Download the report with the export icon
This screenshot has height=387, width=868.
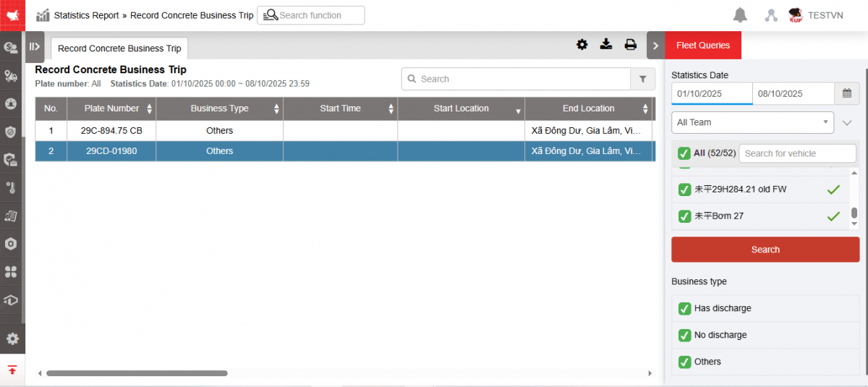tap(606, 45)
